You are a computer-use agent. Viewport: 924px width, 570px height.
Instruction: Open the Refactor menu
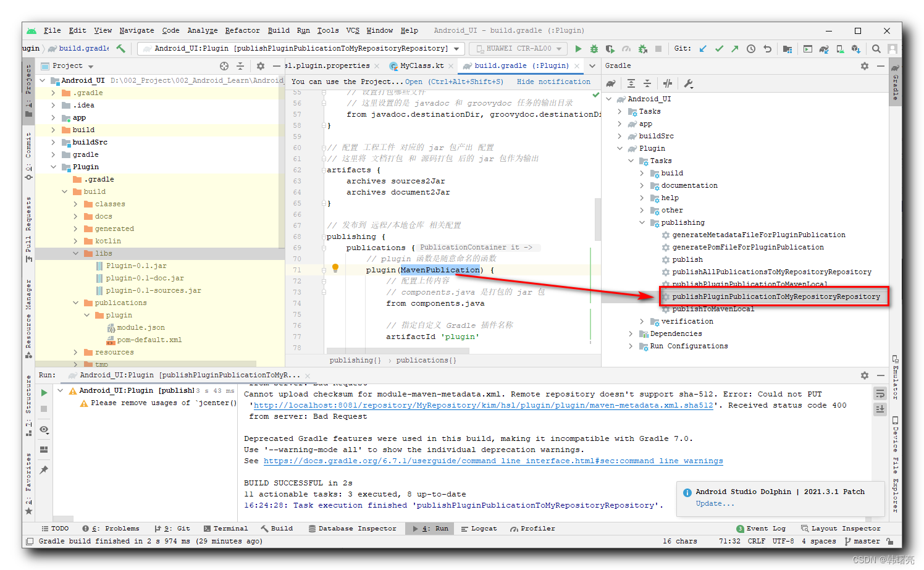[x=242, y=30]
